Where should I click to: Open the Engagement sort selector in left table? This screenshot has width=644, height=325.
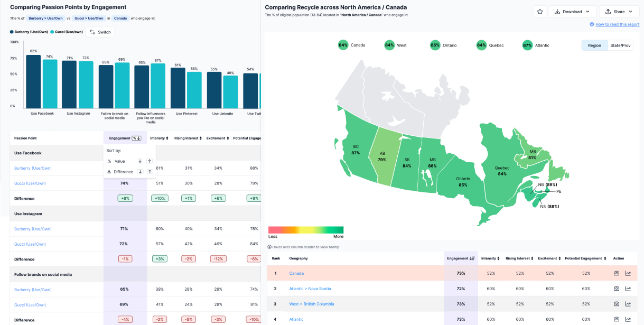136,138
